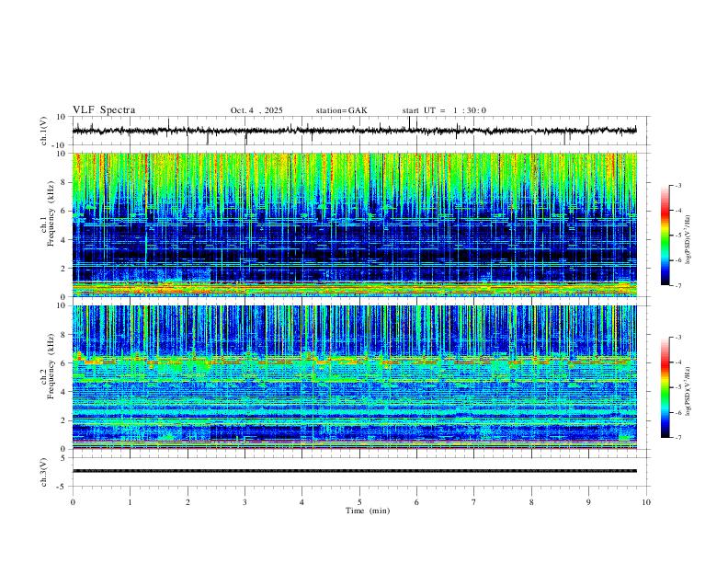The height and width of the screenshot is (563, 728).
Task: Click the 'ch.3(V)' axis label
Action: point(44,472)
